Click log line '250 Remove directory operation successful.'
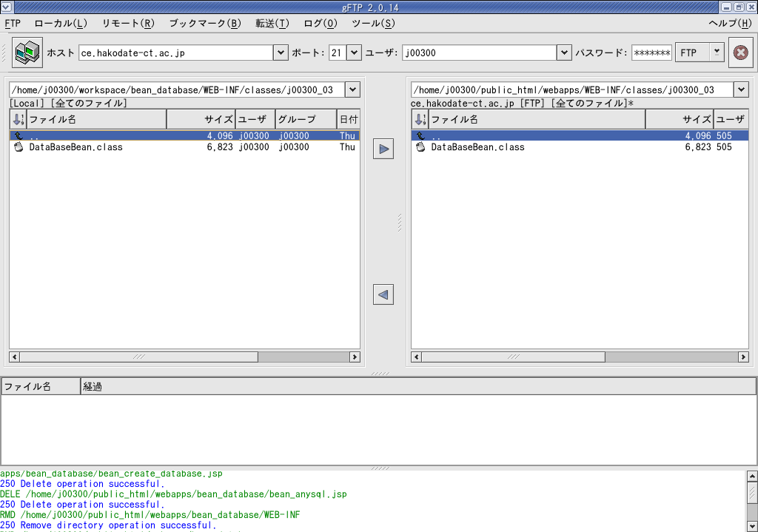This screenshot has height=532, width=758. pyautogui.click(x=108, y=525)
